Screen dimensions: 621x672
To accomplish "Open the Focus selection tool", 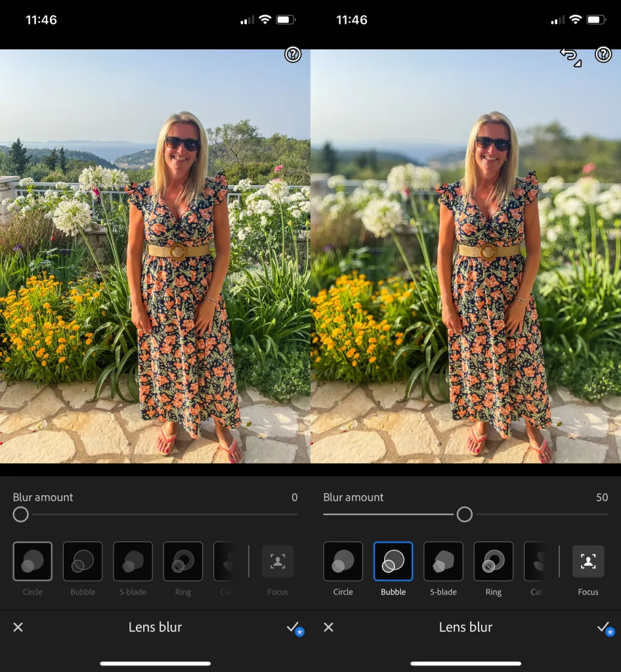I will (277, 562).
